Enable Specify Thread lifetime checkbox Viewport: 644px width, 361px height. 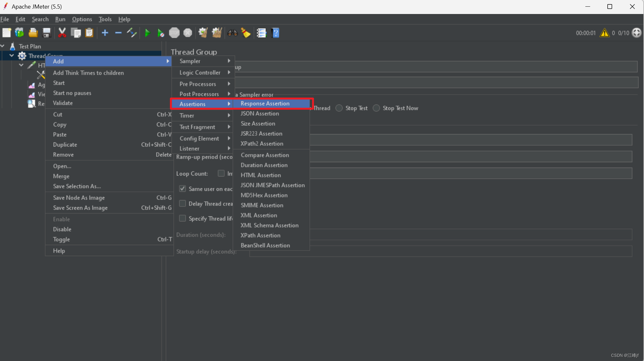click(x=183, y=218)
